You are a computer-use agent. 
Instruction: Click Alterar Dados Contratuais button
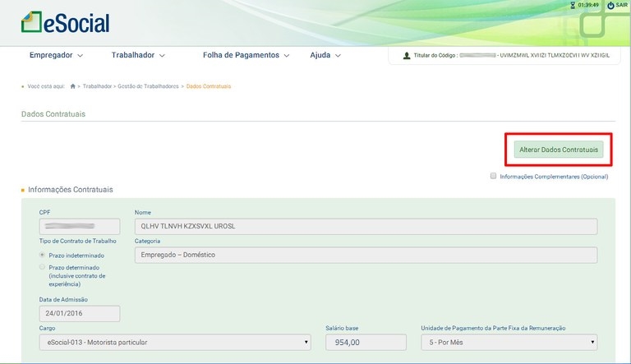point(559,150)
